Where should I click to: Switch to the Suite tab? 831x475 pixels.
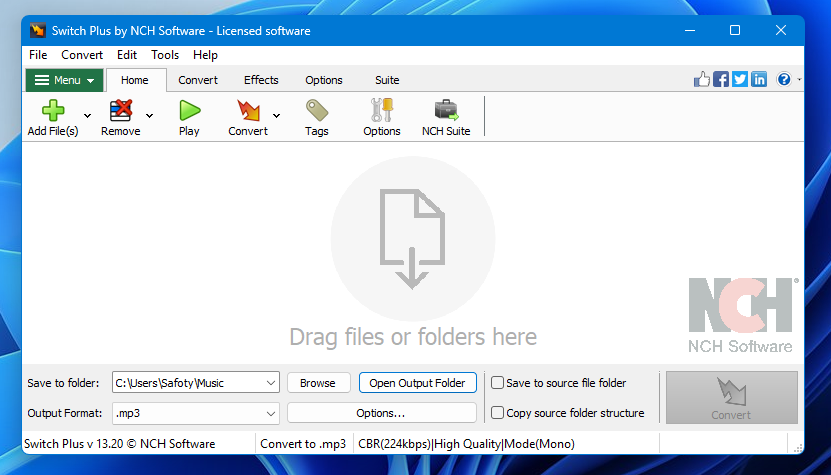tap(387, 80)
